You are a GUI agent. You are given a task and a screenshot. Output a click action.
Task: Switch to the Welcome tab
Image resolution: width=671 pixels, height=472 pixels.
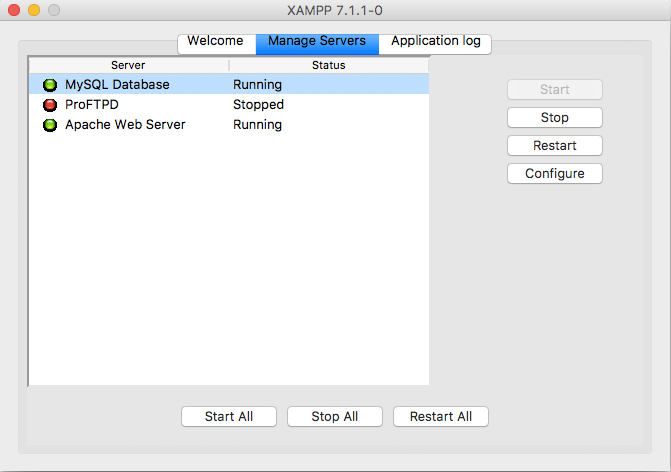click(216, 42)
